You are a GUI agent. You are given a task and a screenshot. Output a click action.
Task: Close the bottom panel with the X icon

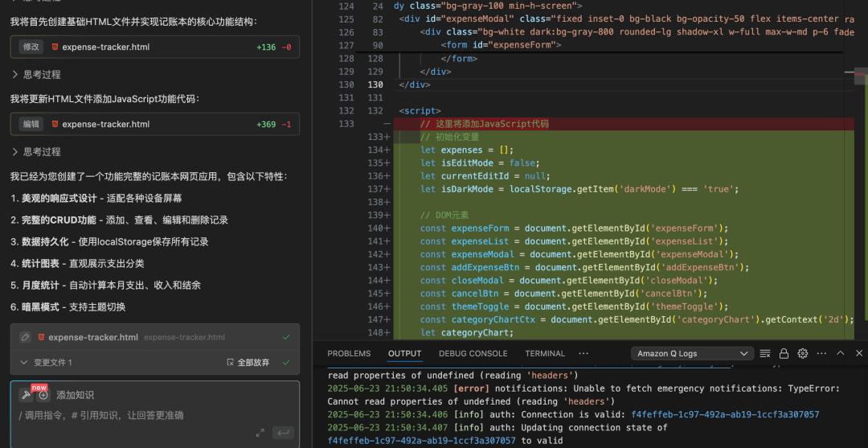point(858,353)
